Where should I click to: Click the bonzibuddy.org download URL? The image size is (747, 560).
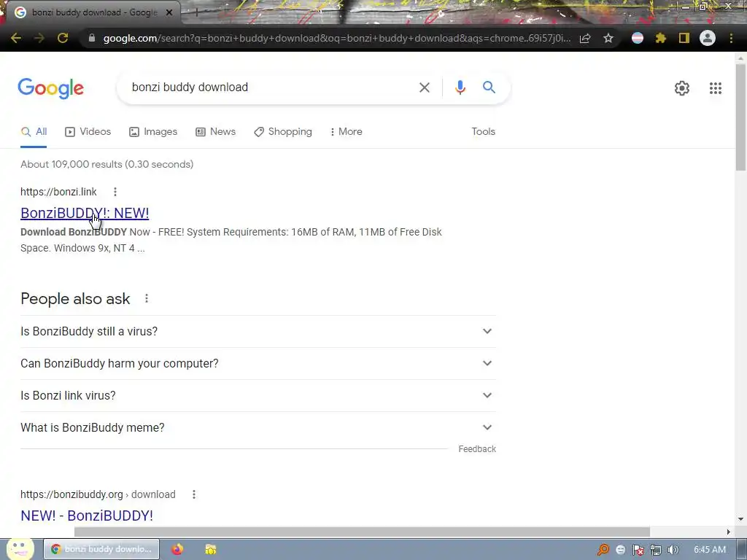(x=98, y=495)
